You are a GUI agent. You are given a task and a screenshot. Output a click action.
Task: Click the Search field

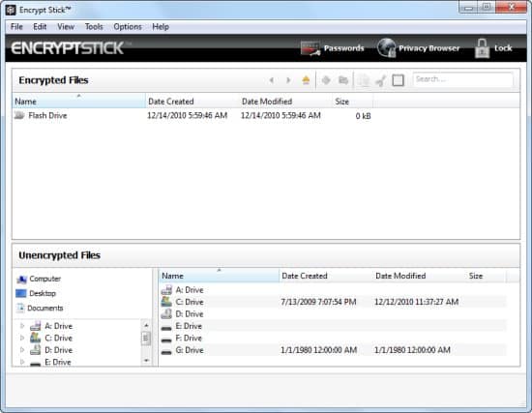(462, 79)
